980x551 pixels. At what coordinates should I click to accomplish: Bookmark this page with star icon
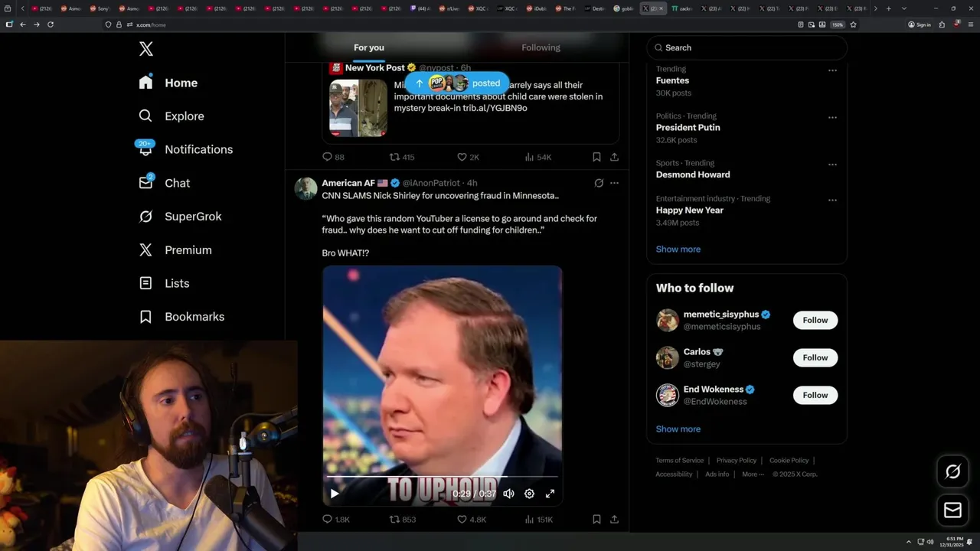853,24
